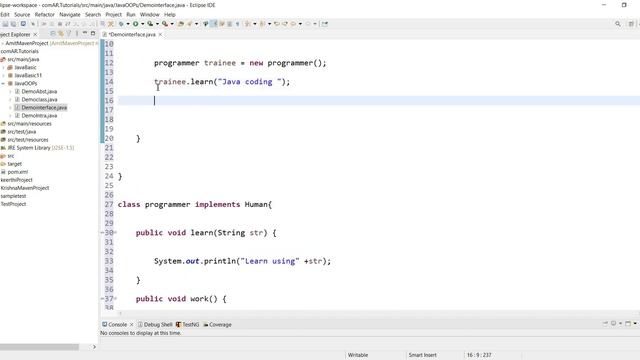
Task: Click the Coverage launch toolbar icon
Action: pos(150,24)
